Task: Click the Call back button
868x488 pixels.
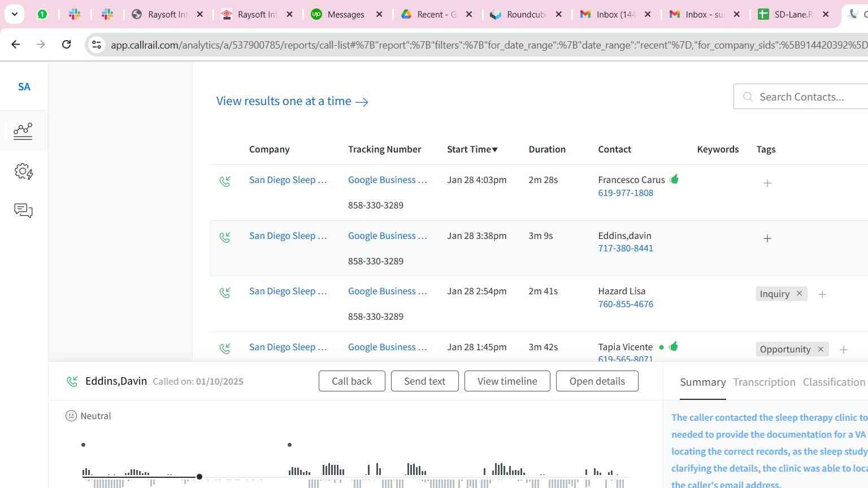Action: click(351, 381)
